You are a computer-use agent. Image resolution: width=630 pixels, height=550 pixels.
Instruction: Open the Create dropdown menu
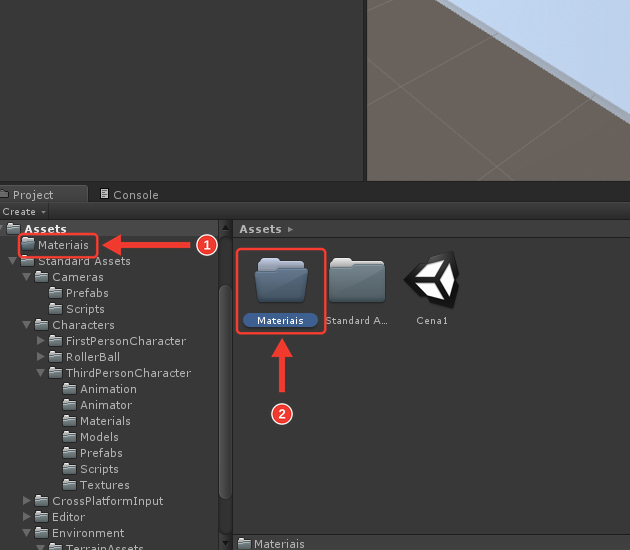(x=24, y=211)
